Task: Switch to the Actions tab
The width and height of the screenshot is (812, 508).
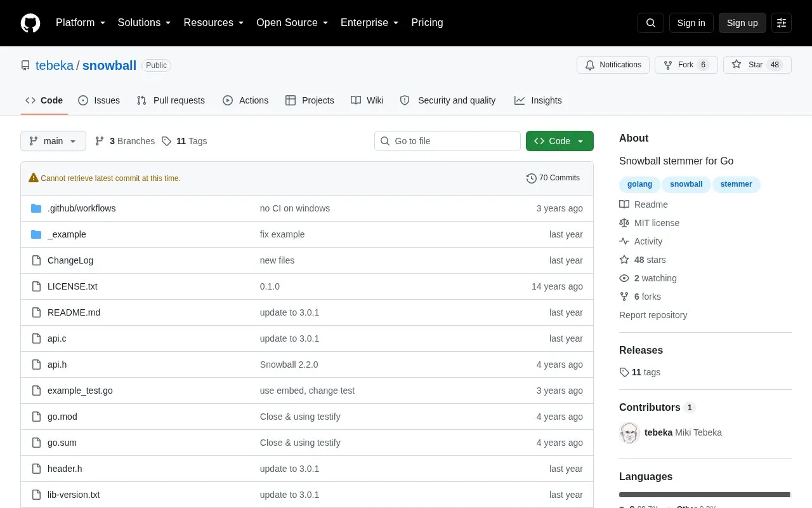Action: tap(246, 100)
